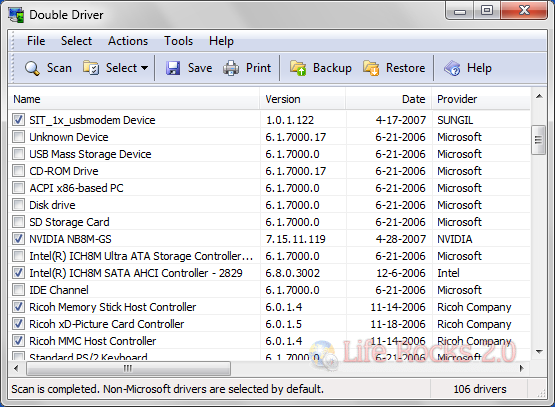The width and height of the screenshot is (555, 407).
Task: Check the Intel ICH8M Ultra ATA Storage checkbox
Action: pos(18,256)
